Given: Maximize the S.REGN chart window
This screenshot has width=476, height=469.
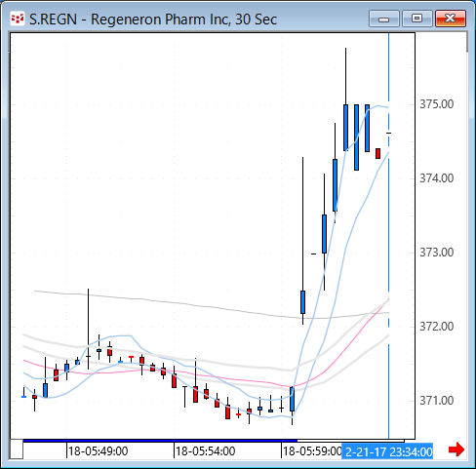Looking at the screenshot, I should (417, 19).
